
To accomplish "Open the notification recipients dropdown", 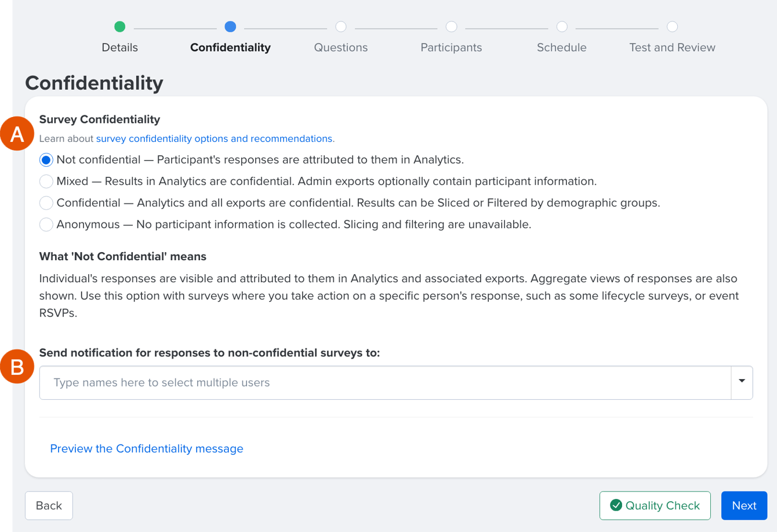I will click(742, 382).
